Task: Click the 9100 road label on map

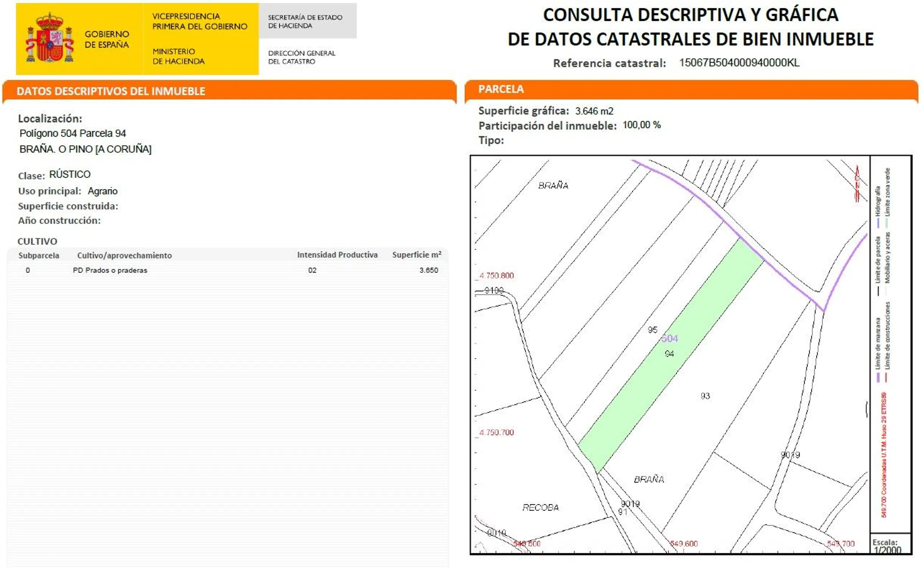Action: click(493, 290)
